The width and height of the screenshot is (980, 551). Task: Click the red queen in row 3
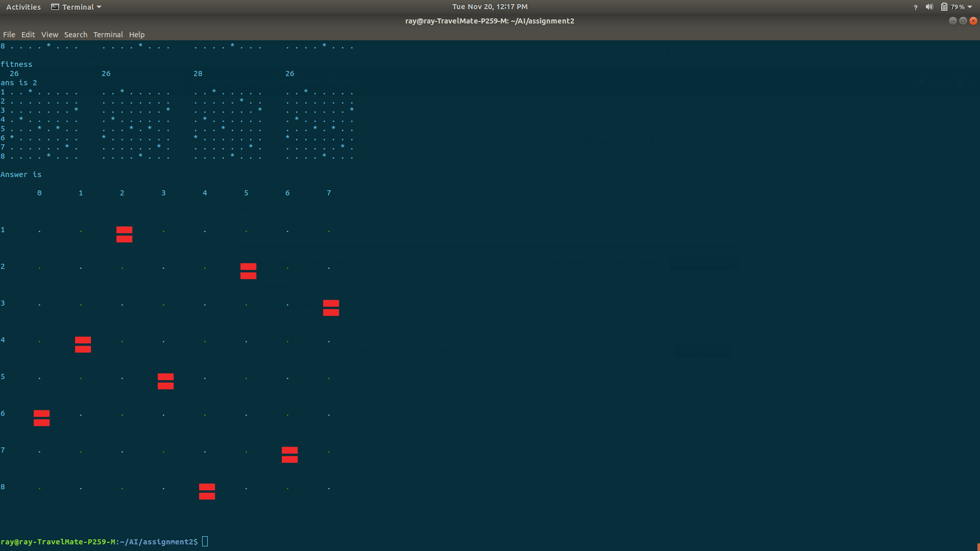pyautogui.click(x=331, y=308)
